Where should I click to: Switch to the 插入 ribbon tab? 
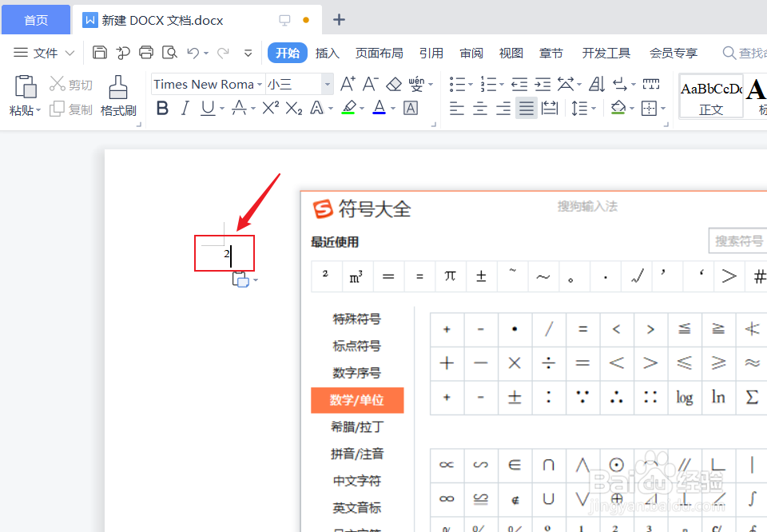click(327, 53)
